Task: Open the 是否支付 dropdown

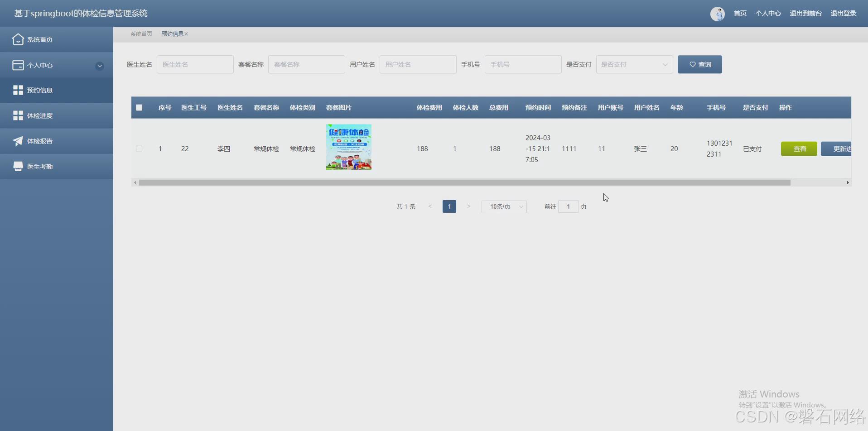Action: pos(634,64)
